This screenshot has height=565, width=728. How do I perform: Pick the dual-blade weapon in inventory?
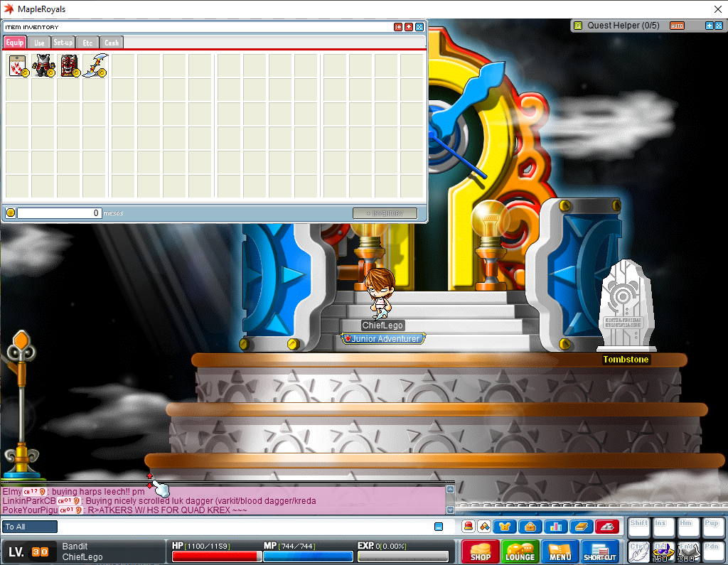coord(95,65)
